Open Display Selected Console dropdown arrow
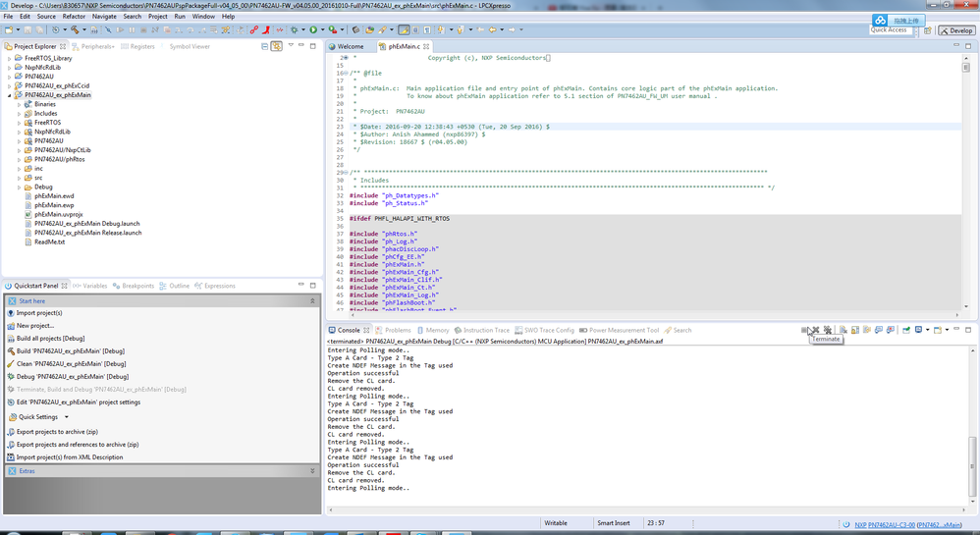 click(x=928, y=330)
